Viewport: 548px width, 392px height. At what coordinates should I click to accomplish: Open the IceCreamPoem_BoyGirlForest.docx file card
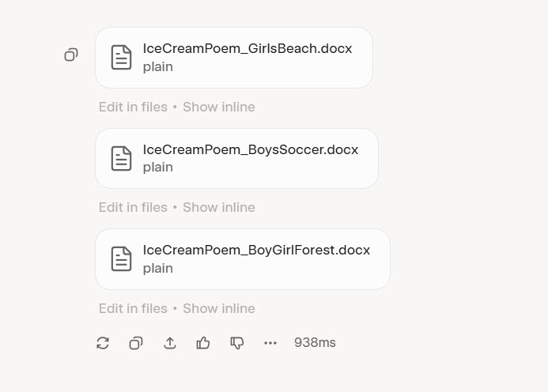pos(256,258)
